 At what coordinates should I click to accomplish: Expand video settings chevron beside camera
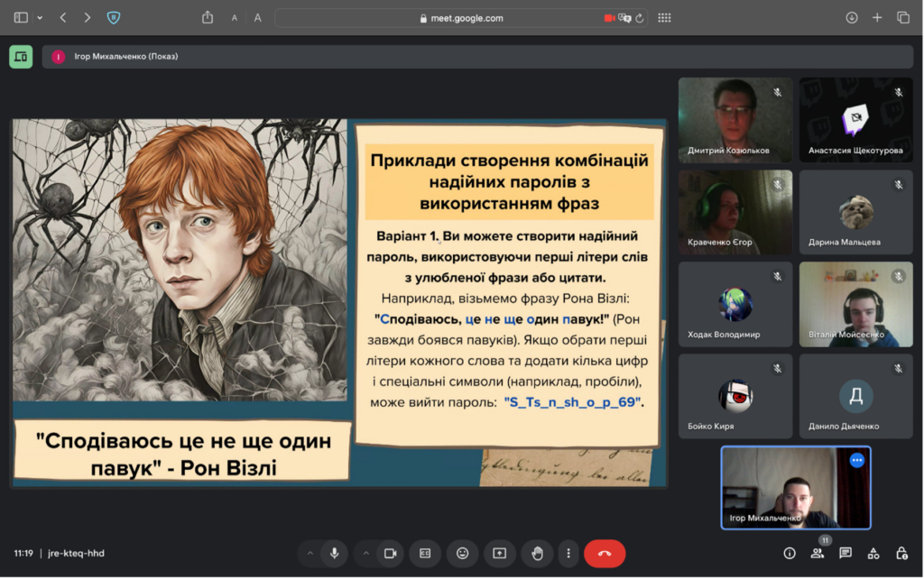point(366,553)
